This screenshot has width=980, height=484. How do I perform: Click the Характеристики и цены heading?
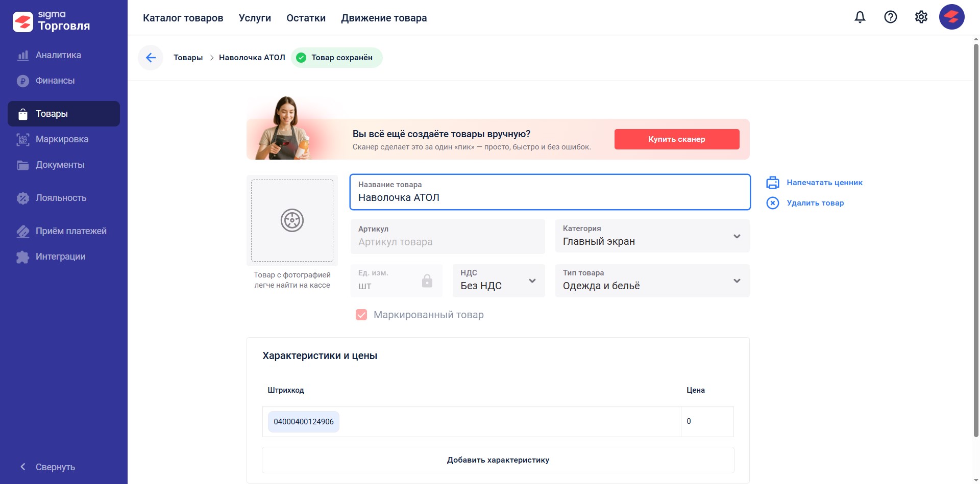click(x=320, y=356)
